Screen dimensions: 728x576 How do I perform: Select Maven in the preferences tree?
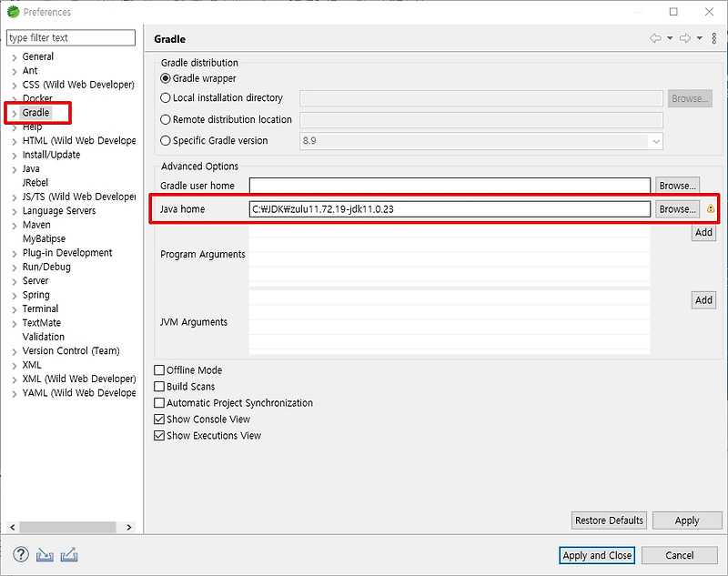point(36,224)
